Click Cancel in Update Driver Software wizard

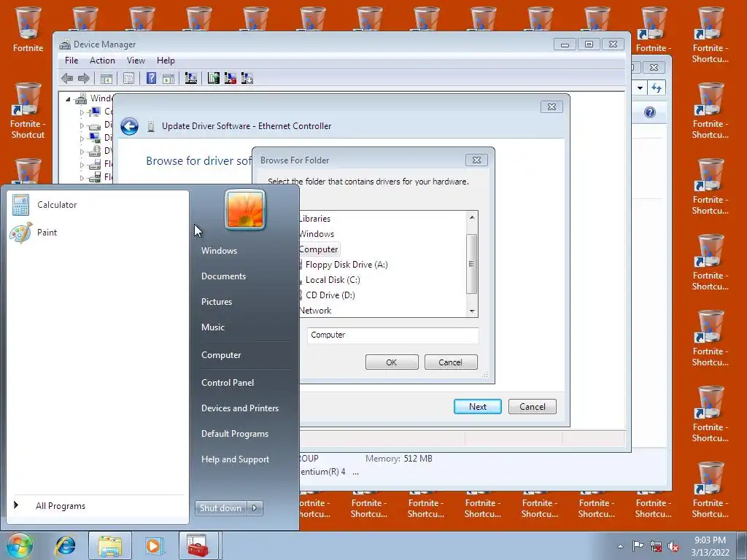[x=532, y=407]
